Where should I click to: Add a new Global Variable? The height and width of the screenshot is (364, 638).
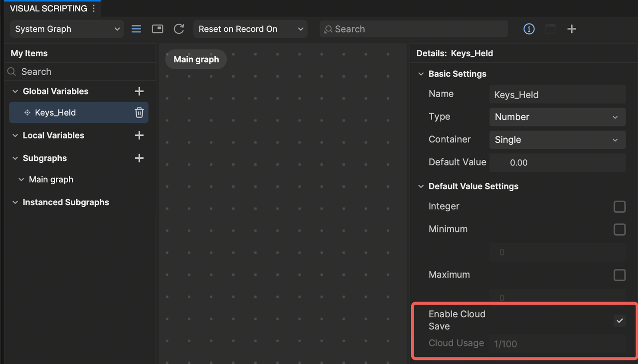[140, 91]
